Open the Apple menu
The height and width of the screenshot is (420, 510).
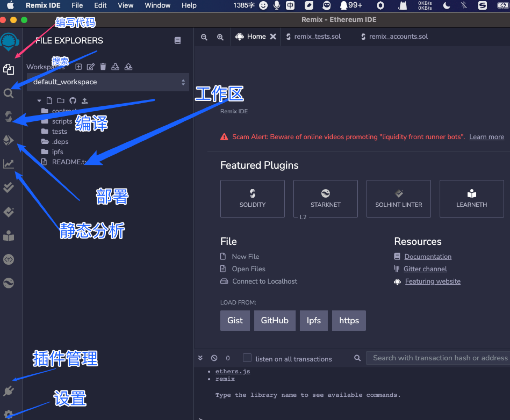(10, 5)
